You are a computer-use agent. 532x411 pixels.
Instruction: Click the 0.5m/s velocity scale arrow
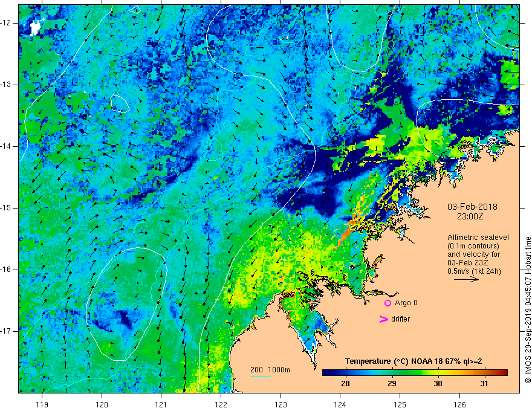466,279
